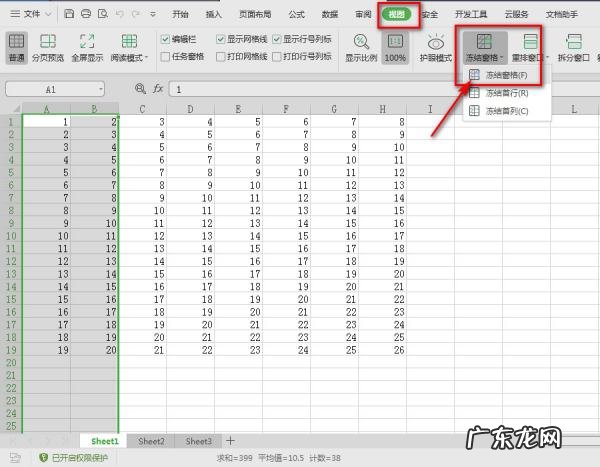The image size is (600, 467).
Task: Open the 数据 Data tab
Action: tap(330, 15)
